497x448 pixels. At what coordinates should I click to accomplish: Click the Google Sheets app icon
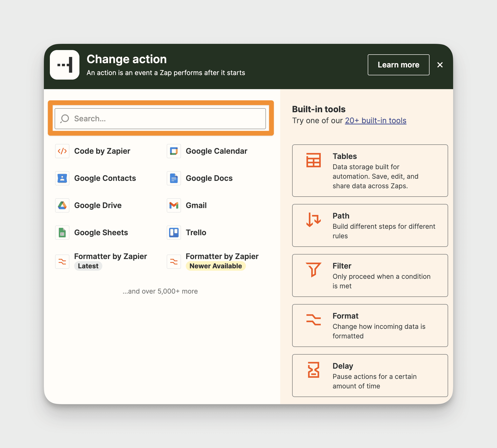pos(62,233)
